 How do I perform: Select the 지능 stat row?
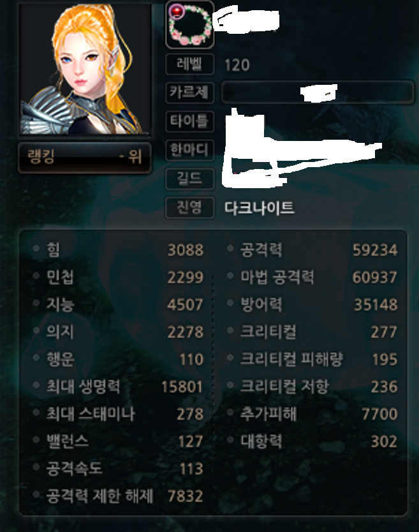pos(118,304)
